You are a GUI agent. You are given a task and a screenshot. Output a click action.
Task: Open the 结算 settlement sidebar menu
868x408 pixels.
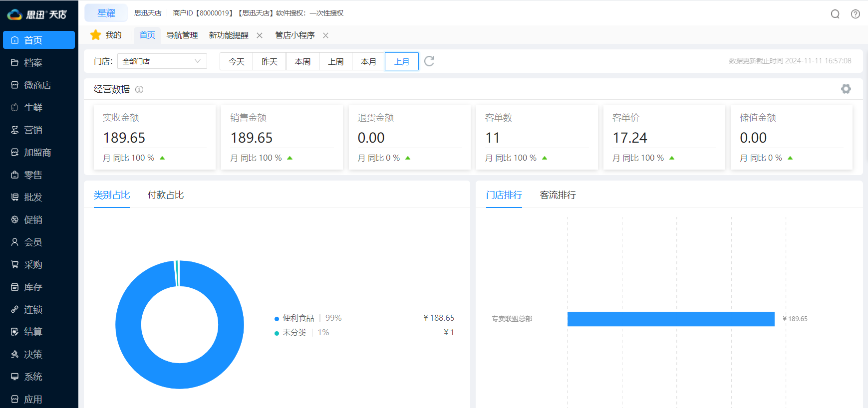[x=39, y=332]
